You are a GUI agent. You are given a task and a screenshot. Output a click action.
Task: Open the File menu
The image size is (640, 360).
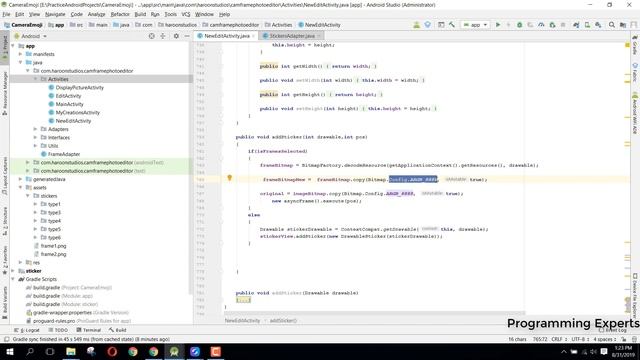tap(7, 14)
